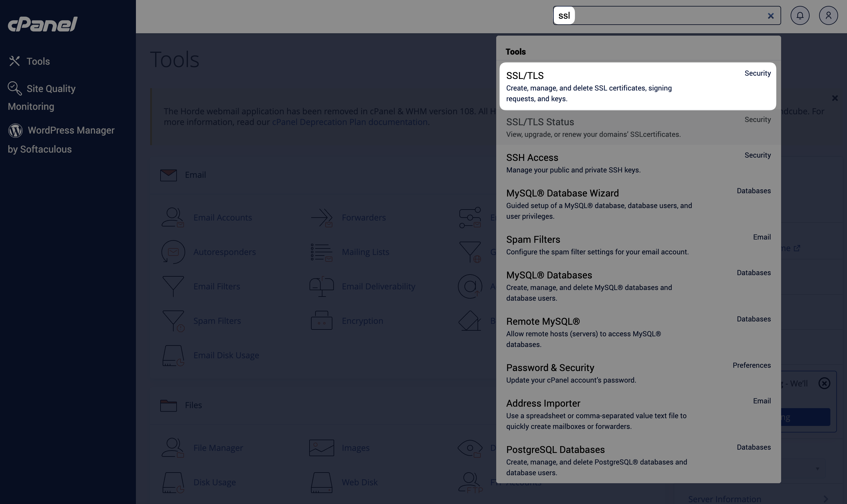Select MySQL Databases search result
The image size is (847, 504).
[x=638, y=286]
